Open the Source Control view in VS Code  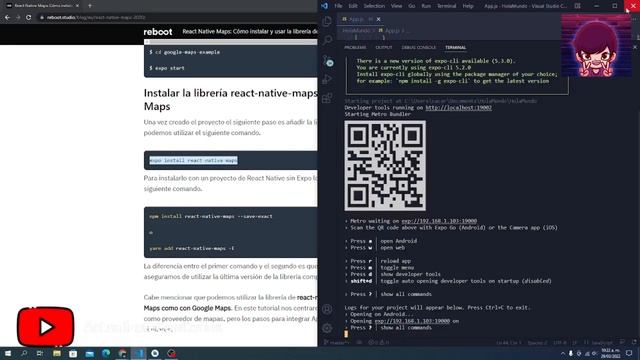click(327, 61)
